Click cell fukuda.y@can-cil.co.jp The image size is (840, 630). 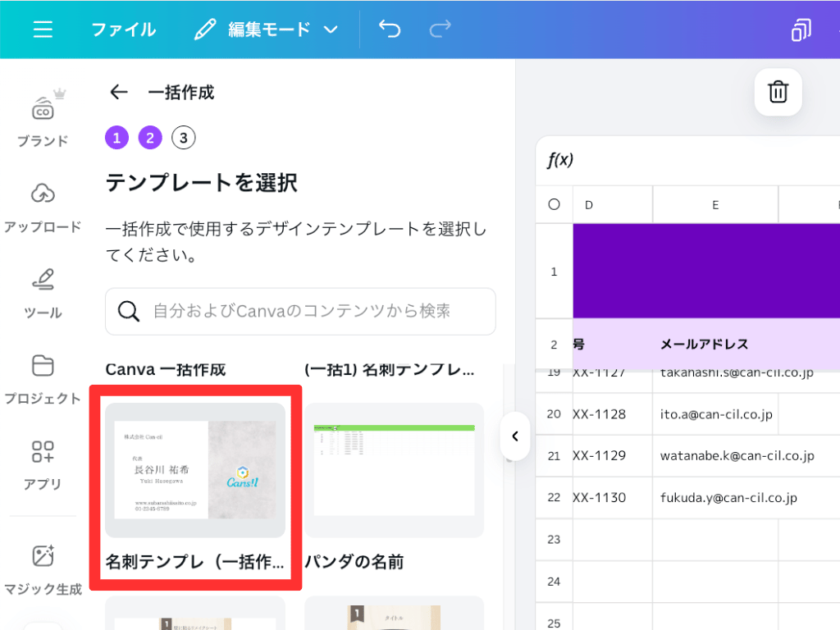[x=728, y=498]
